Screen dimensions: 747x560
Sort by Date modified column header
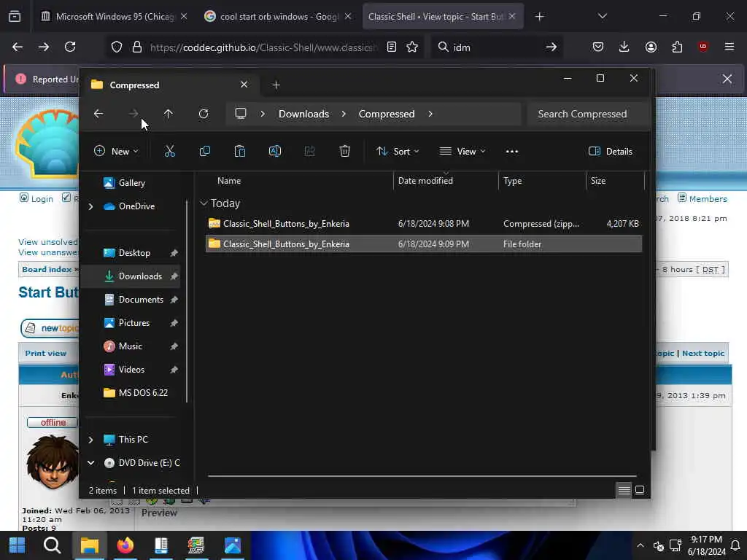446,181
